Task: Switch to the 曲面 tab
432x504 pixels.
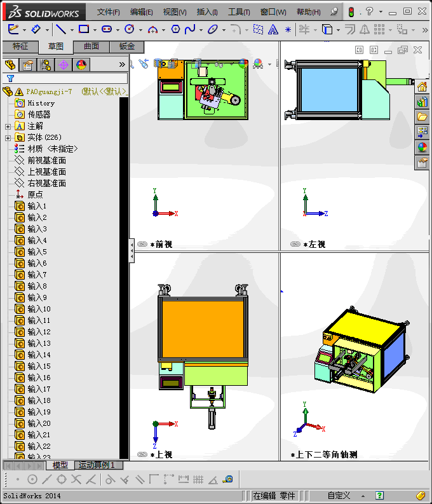Action: point(91,46)
